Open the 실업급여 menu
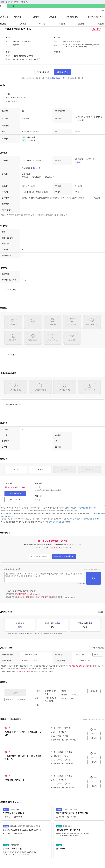 pos(52,17)
